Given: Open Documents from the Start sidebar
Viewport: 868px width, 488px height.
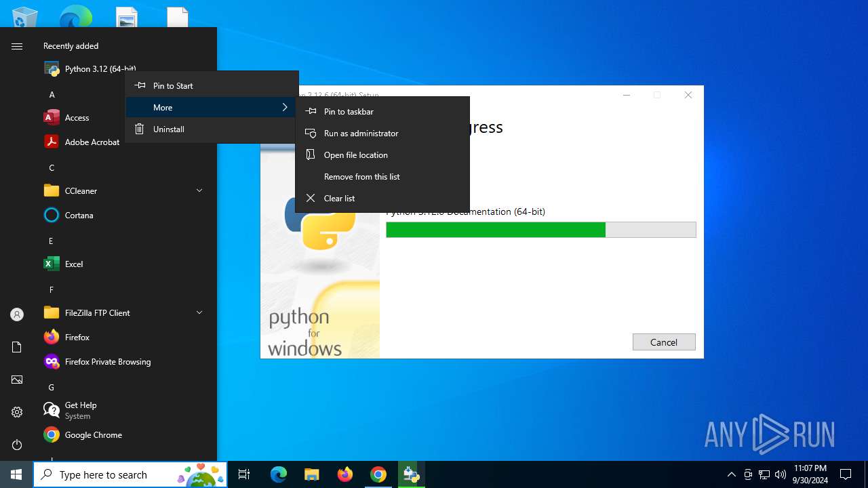Looking at the screenshot, I should coord(17,347).
